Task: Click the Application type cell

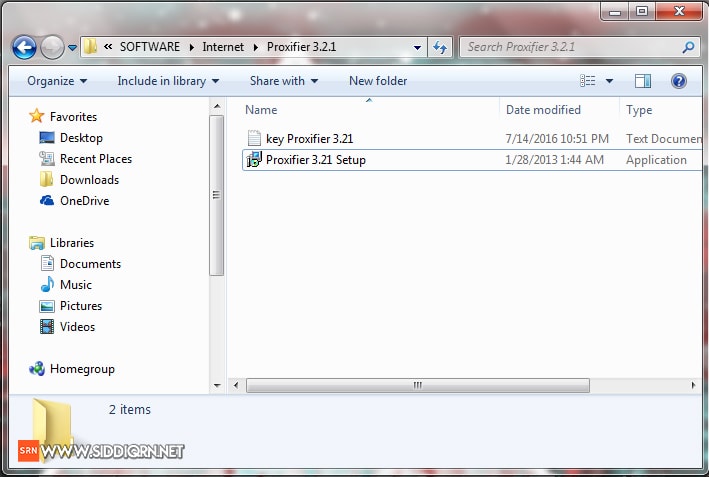Action: pyautogui.click(x=656, y=160)
